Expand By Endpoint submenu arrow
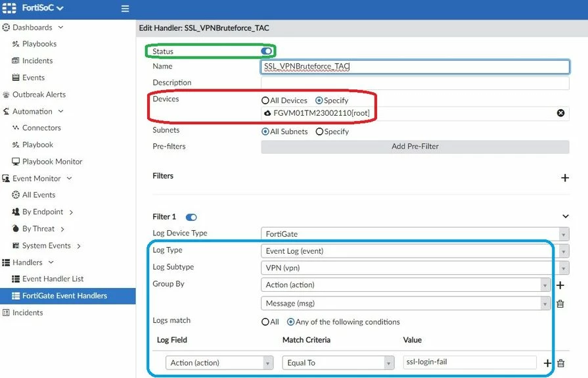 tap(71, 212)
